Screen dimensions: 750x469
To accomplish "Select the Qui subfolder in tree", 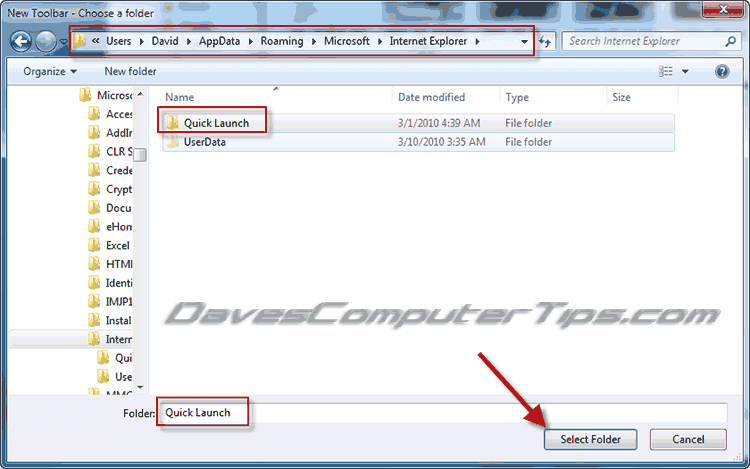I will point(115,358).
